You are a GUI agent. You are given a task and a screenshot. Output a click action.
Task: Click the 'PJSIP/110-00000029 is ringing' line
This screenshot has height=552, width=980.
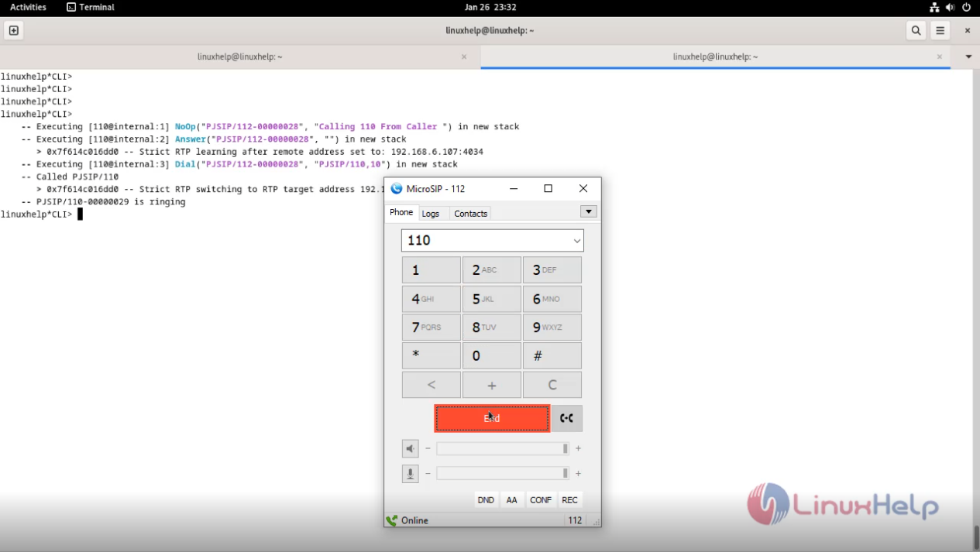[x=111, y=201]
